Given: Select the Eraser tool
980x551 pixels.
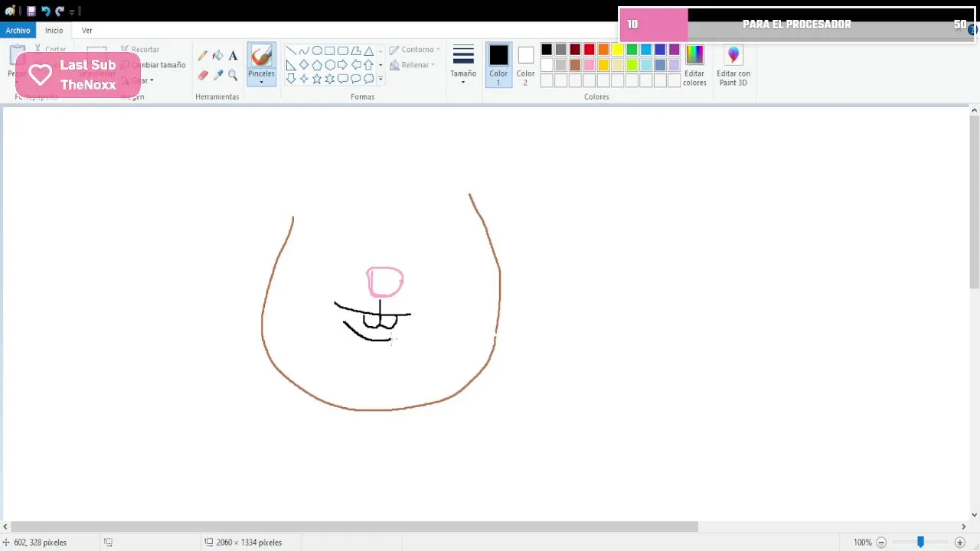Looking at the screenshot, I should (x=203, y=75).
